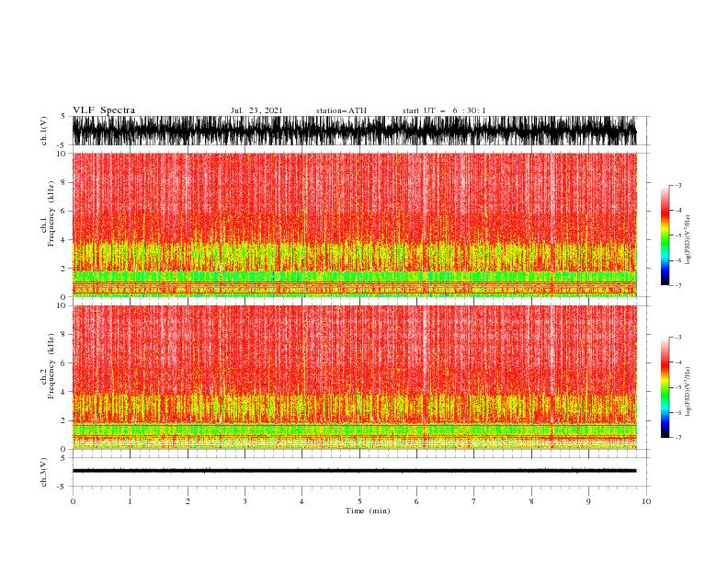Image resolution: width=728 pixels, height=563 pixels.
Task: Click the "-5" tick on ch.2 colorbar
Action: coord(677,387)
